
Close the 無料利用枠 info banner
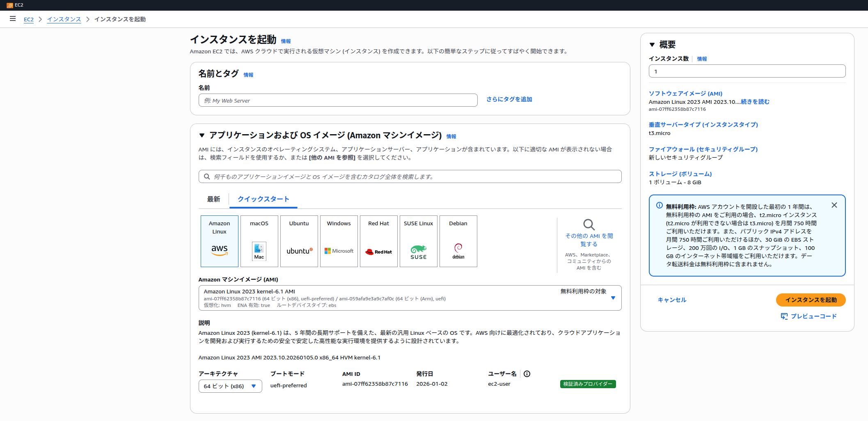(834, 205)
